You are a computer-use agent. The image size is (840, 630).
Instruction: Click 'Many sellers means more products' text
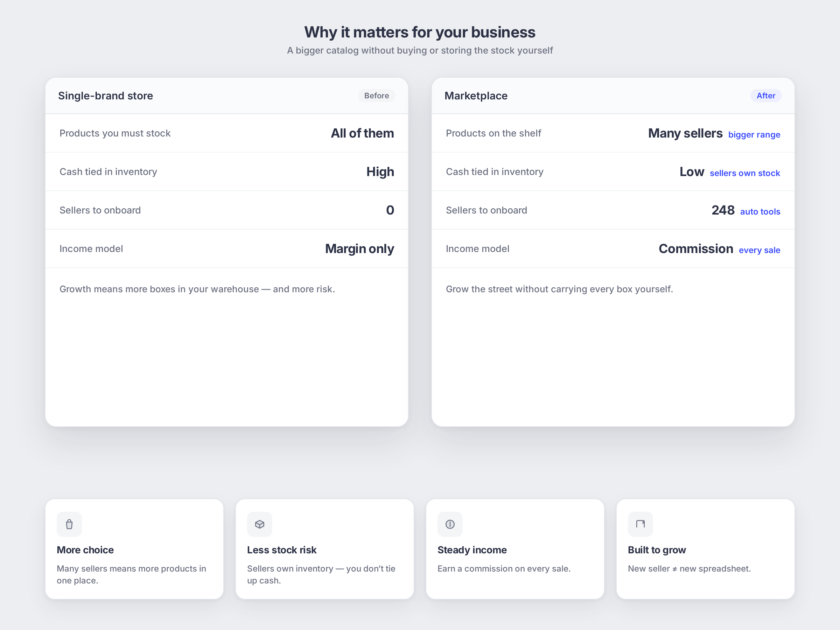click(x=131, y=575)
